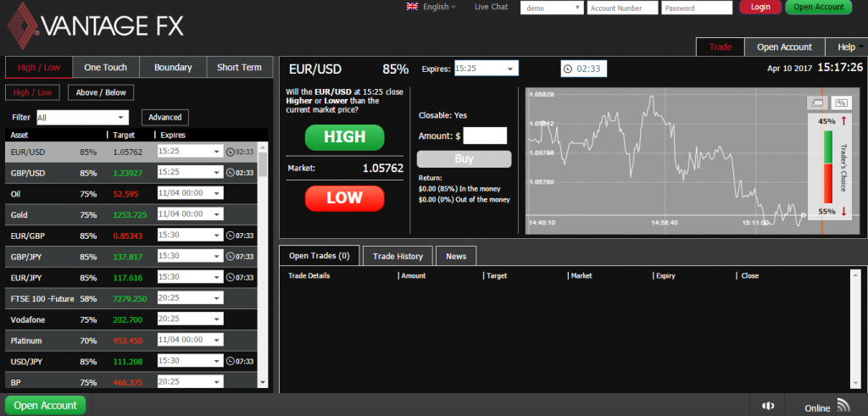The height and width of the screenshot is (416, 868).
Task: Open the Filter All dropdown
Action: (x=82, y=117)
